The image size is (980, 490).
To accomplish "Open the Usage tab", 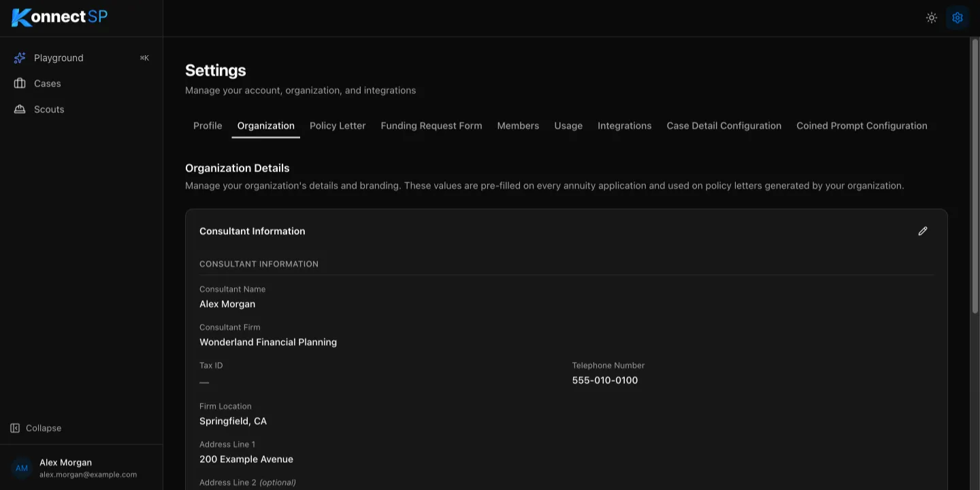I will pos(568,126).
